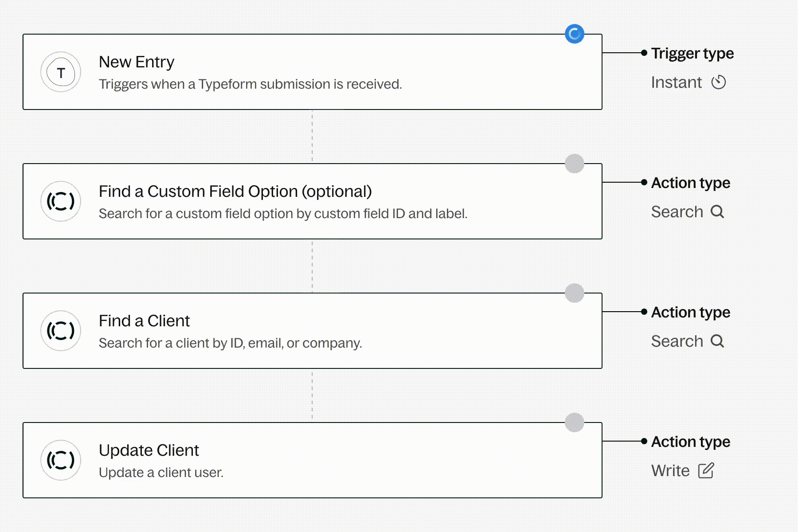Click the Update Client app icon
798x532 pixels.
[x=61, y=460]
